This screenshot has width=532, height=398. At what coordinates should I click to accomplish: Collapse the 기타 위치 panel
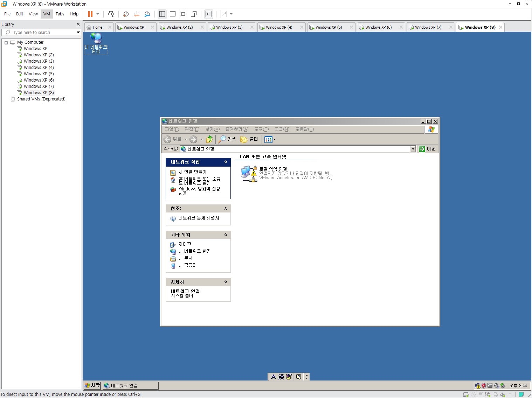[x=226, y=235]
